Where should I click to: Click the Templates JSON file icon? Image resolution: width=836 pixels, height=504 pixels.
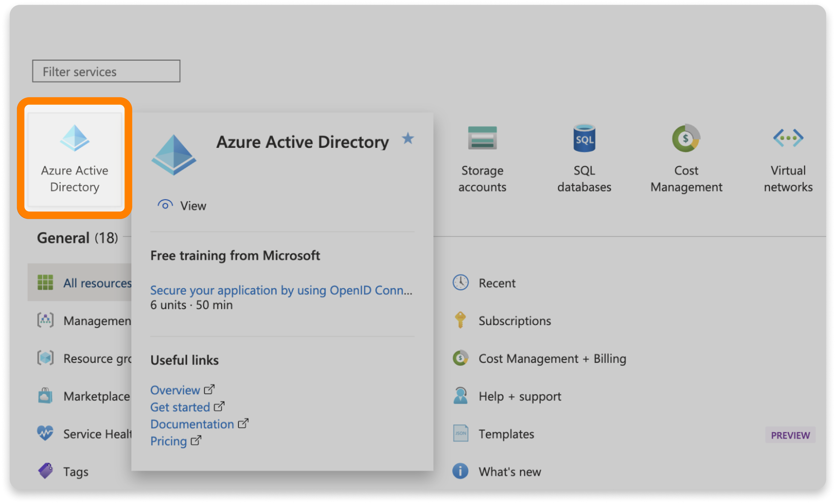click(x=460, y=433)
